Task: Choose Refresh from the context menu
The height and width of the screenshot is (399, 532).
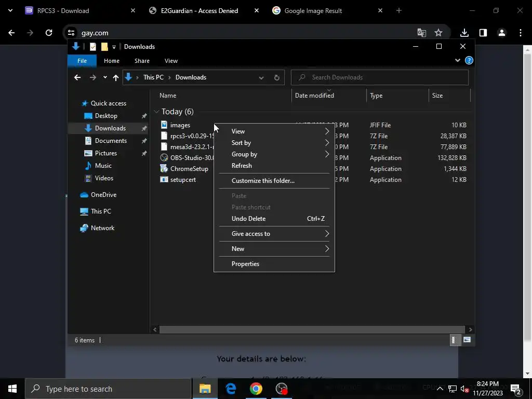Action: [x=274, y=166]
